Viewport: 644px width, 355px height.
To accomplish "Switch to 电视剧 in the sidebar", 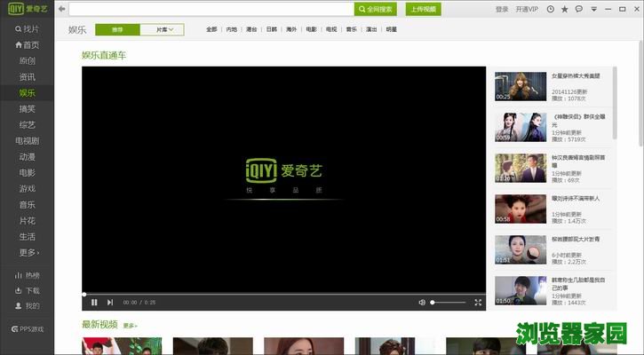I will click(x=28, y=140).
